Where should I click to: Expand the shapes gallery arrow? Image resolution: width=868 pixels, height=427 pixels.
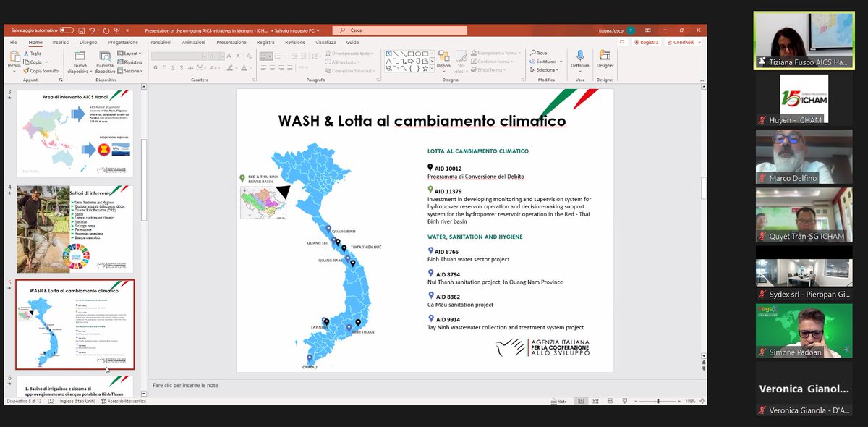pyautogui.click(x=430, y=69)
